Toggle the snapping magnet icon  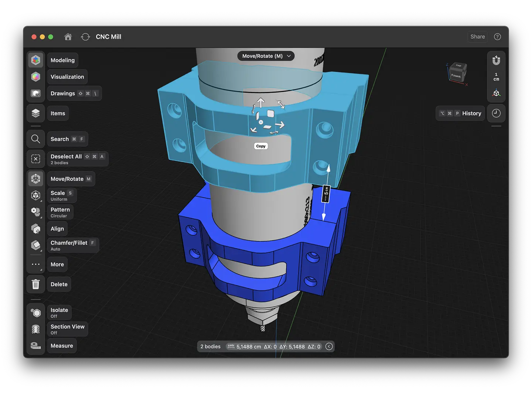point(496,60)
